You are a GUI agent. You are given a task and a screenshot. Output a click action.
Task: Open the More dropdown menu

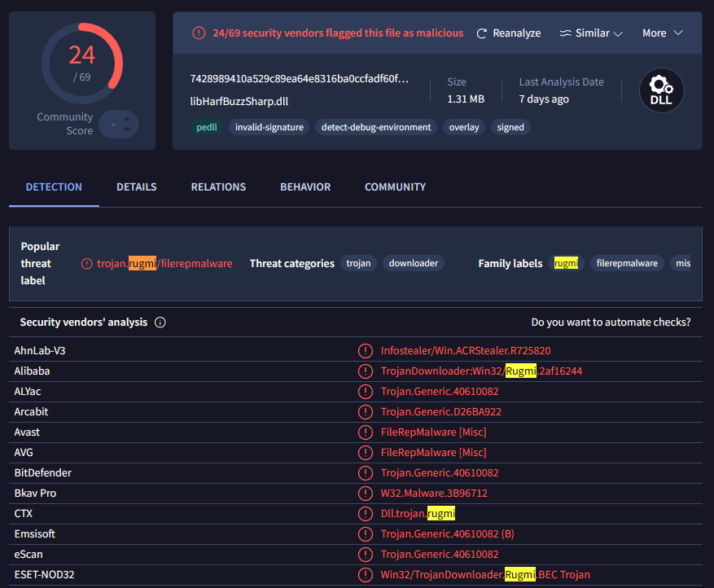coord(663,33)
